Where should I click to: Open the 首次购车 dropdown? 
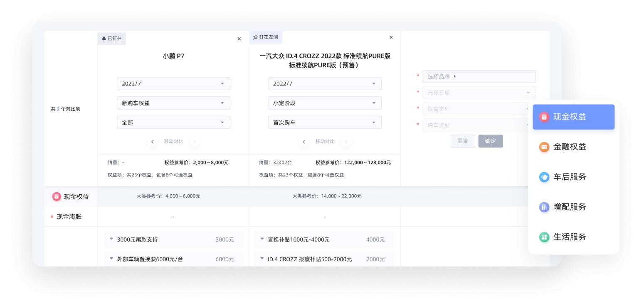click(325, 122)
